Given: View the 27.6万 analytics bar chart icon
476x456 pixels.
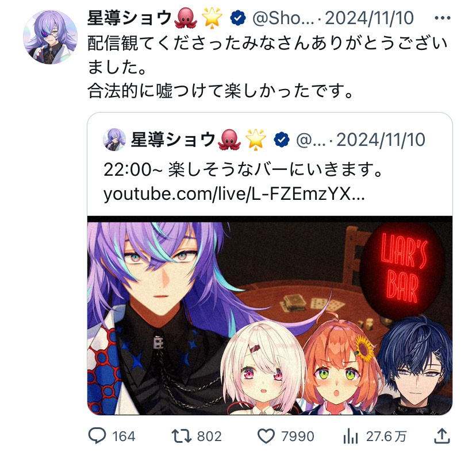Looking at the screenshot, I should click(351, 436).
